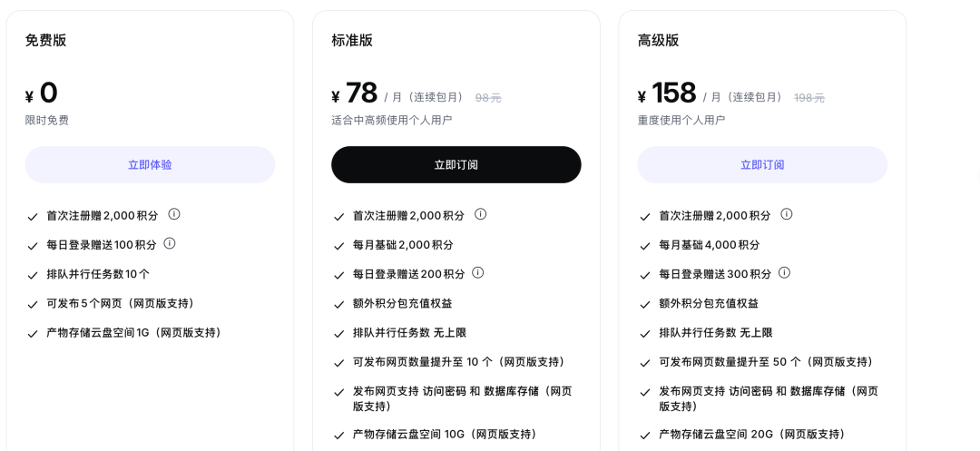The height and width of the screenshot is (451, 980).
Task: Click the strikethrough 198元 original price
Action: [809, 98]
